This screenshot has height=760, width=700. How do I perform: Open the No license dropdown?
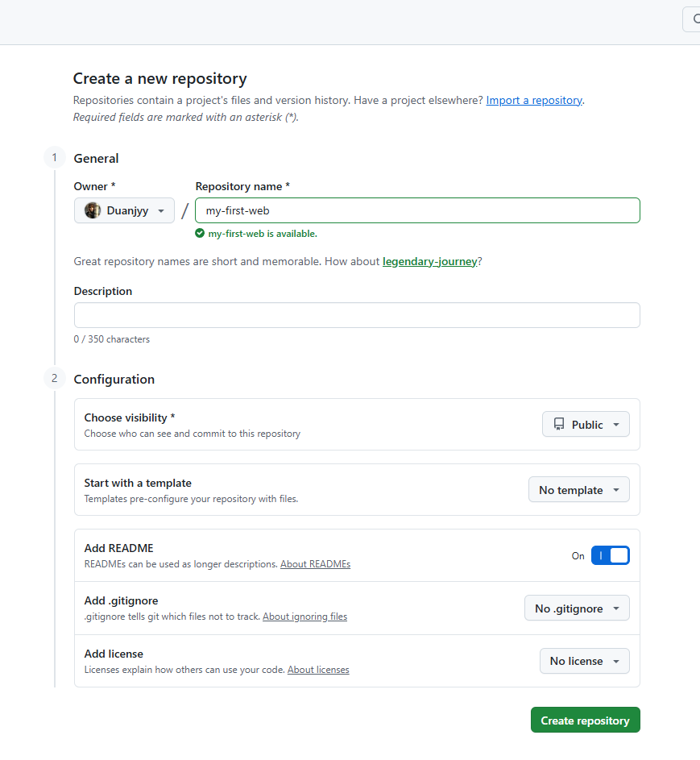pyautogui.click(x=584, y=661)
